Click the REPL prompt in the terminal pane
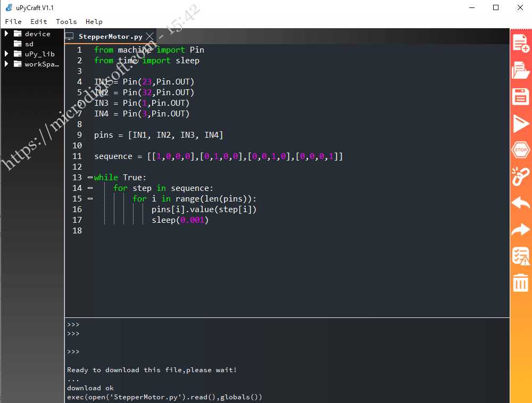532x403 pixels. coord(72,351)
